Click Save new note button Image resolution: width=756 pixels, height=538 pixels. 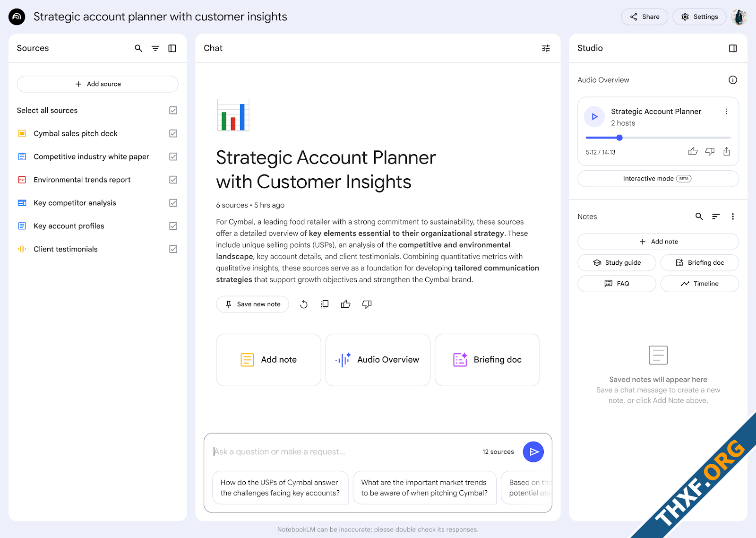point(253,304)
